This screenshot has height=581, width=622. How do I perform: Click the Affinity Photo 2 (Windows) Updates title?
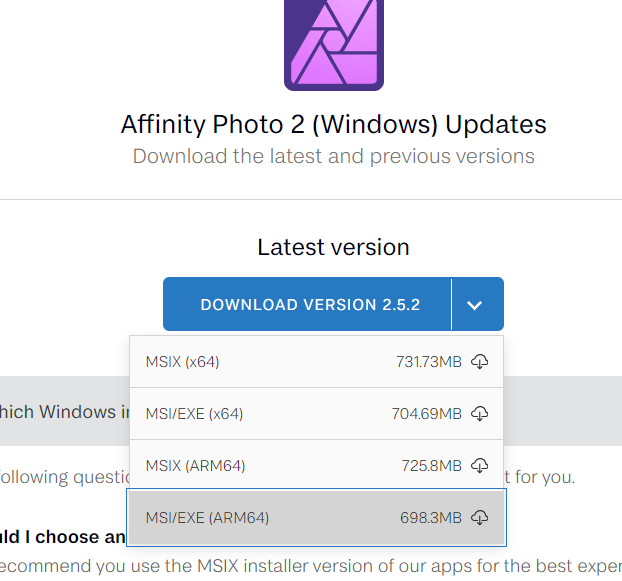click(x=334, y=124)
